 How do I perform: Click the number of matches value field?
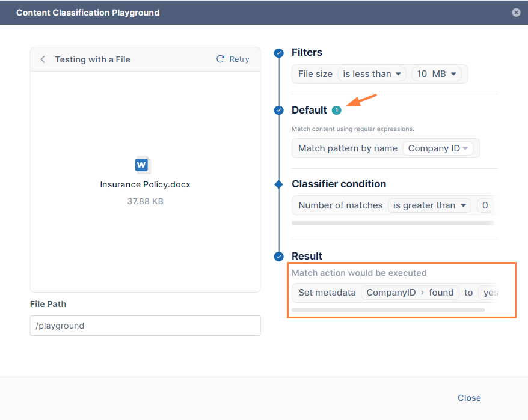(x=485, y=205)
